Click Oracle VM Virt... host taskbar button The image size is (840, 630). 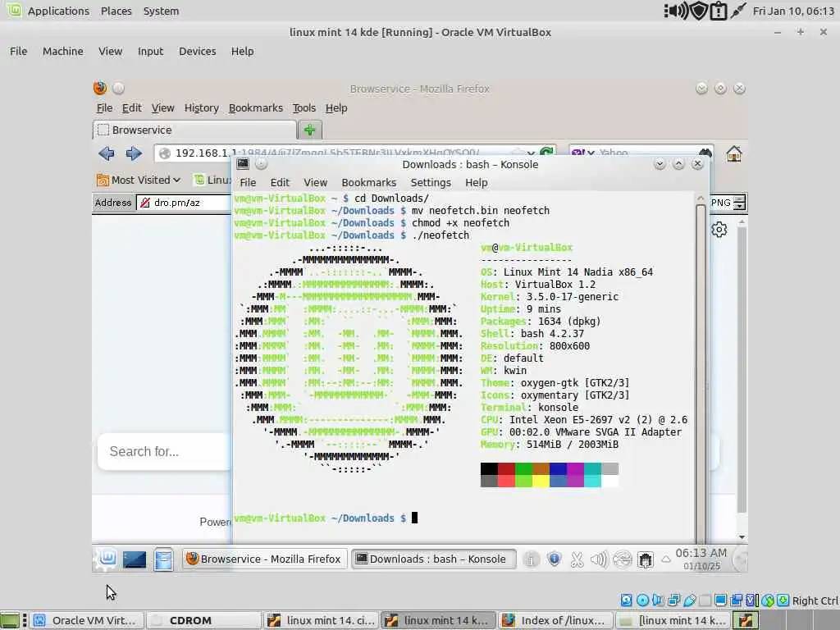point(87,620)
